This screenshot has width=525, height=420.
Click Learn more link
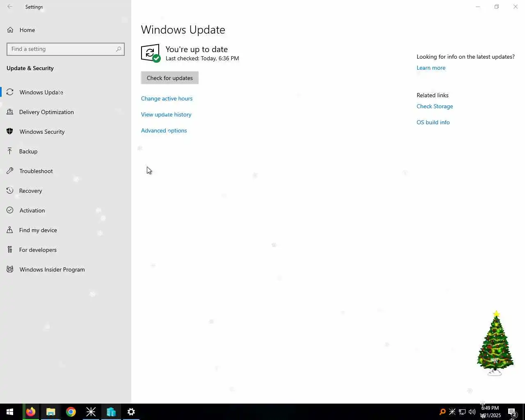431,68
